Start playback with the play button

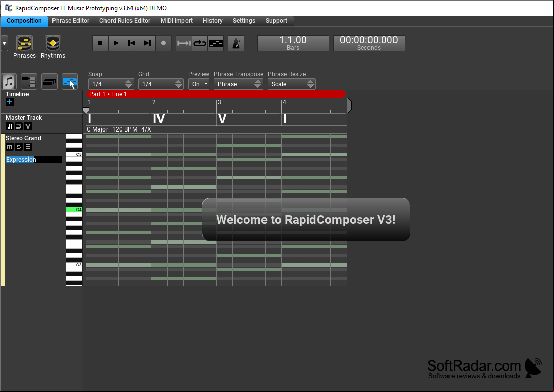(x=116, y=43)
